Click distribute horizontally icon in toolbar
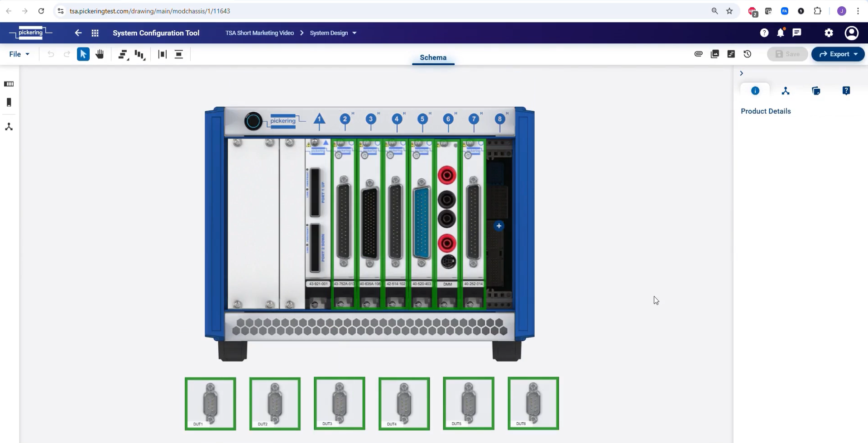Image resolution: width=868 pixels, height=443 pixels. click(162, 54)
